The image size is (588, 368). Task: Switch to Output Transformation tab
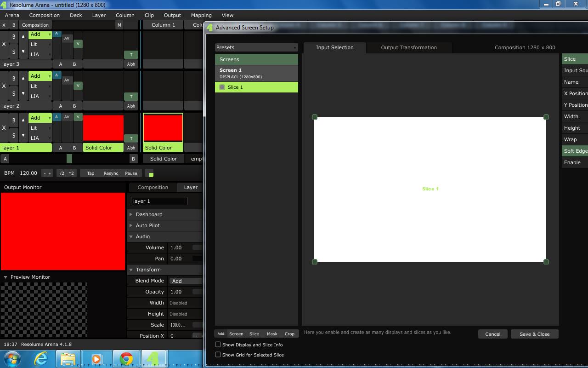coord(409,47)
